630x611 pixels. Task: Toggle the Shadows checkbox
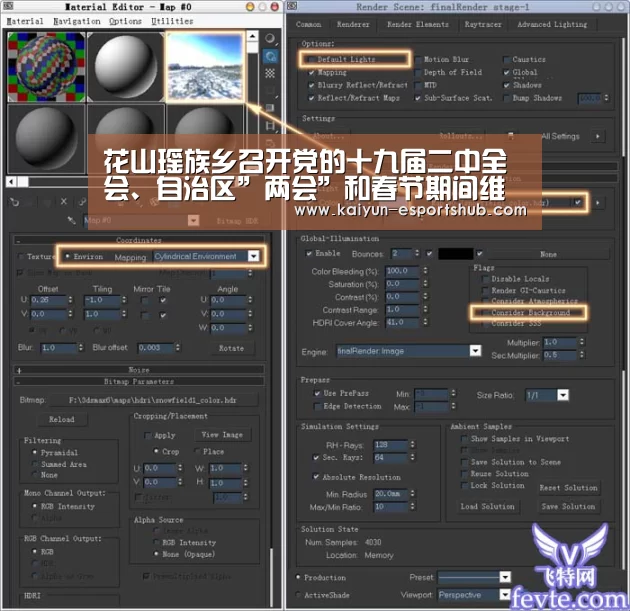(507, 85)
